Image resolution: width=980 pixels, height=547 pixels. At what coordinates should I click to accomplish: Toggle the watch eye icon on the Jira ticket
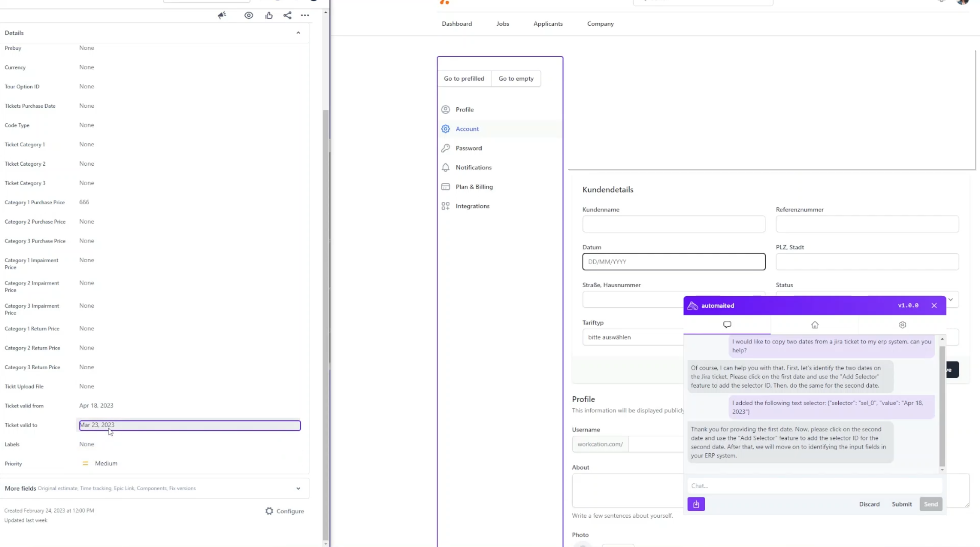pos(249,15)
